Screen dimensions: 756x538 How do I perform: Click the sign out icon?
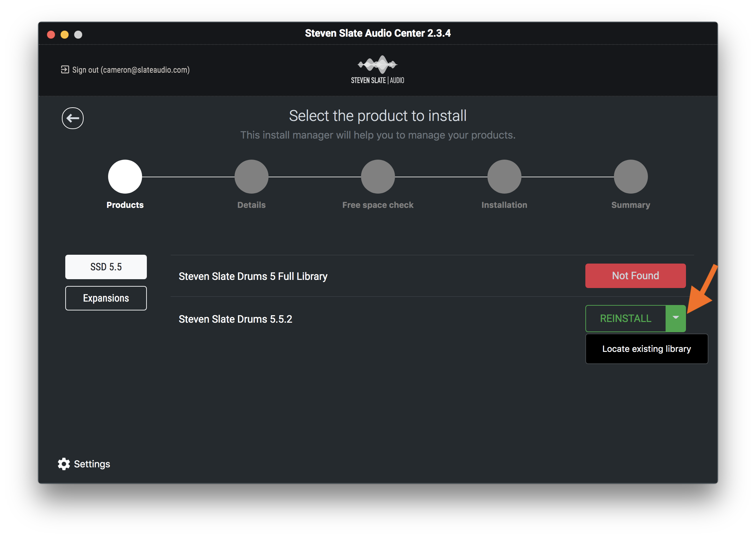[x=65, y=70]
